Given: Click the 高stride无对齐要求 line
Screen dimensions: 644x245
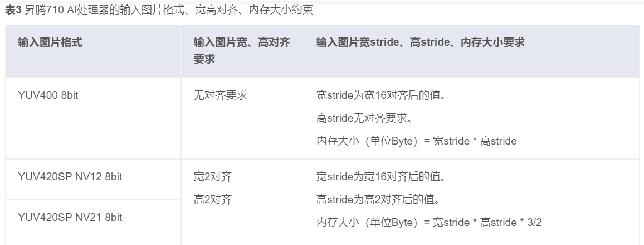Looking at the screenshot, I should point(368,118).
